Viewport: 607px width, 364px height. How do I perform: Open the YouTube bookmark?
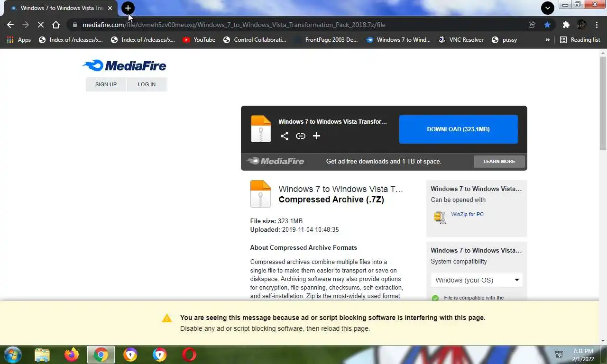tap(199, 40)
